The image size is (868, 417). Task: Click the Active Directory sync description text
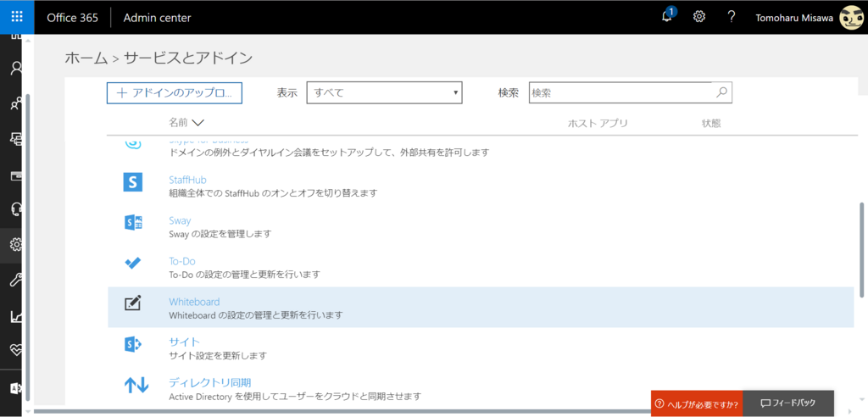(295, 397)
